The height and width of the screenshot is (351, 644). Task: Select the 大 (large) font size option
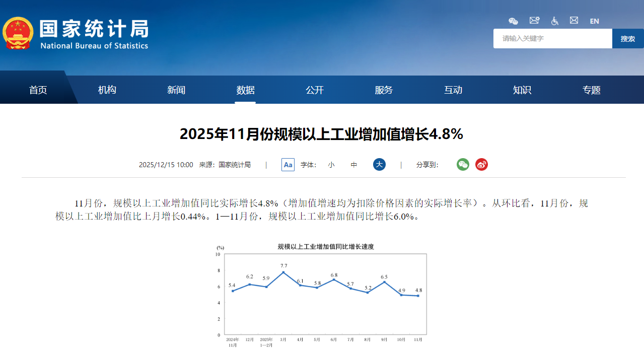(x=379, y=164)
